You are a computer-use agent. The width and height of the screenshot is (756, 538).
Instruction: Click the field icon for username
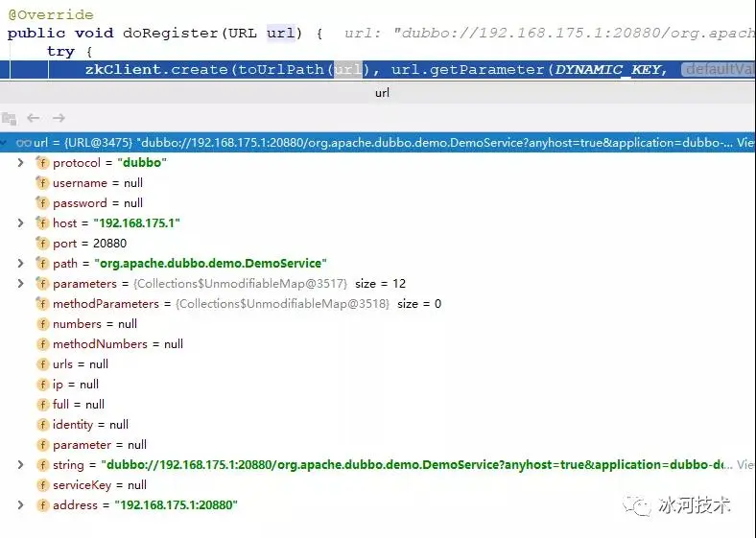tap(42, 183)
